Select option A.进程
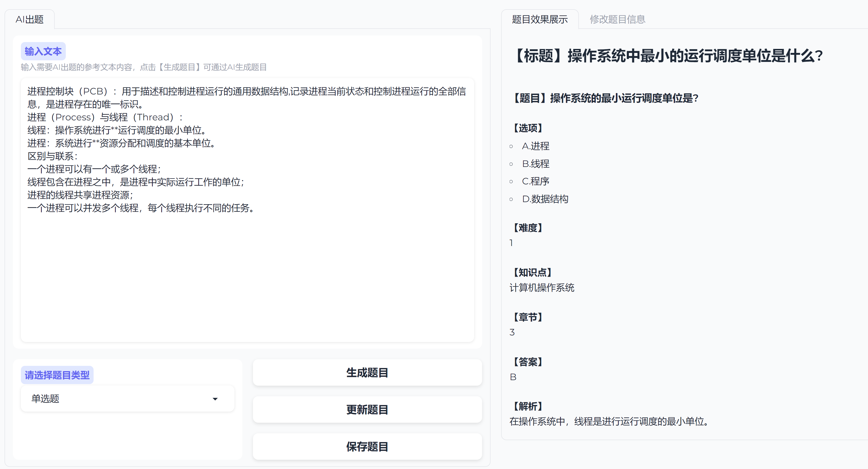Screen dimensions: 868x469 pos(535,146)
